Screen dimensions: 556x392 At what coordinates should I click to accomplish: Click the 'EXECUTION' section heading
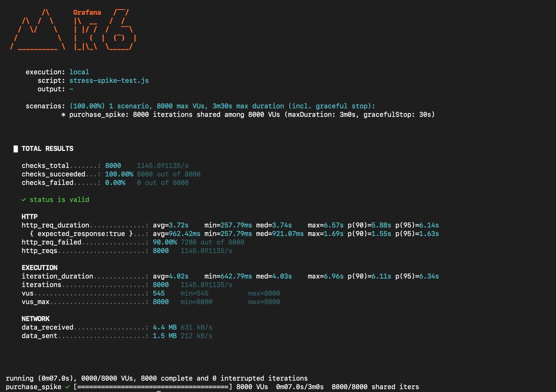39,268
